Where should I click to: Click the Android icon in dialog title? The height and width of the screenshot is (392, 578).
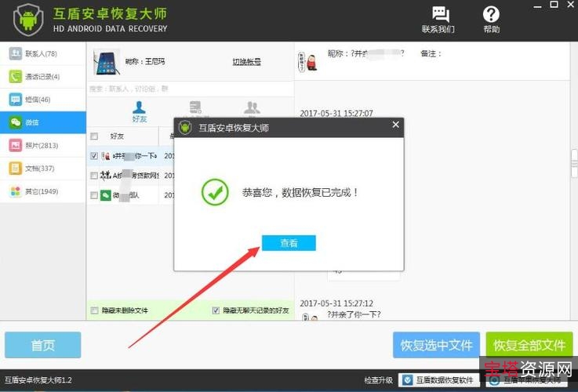(185, 128)
